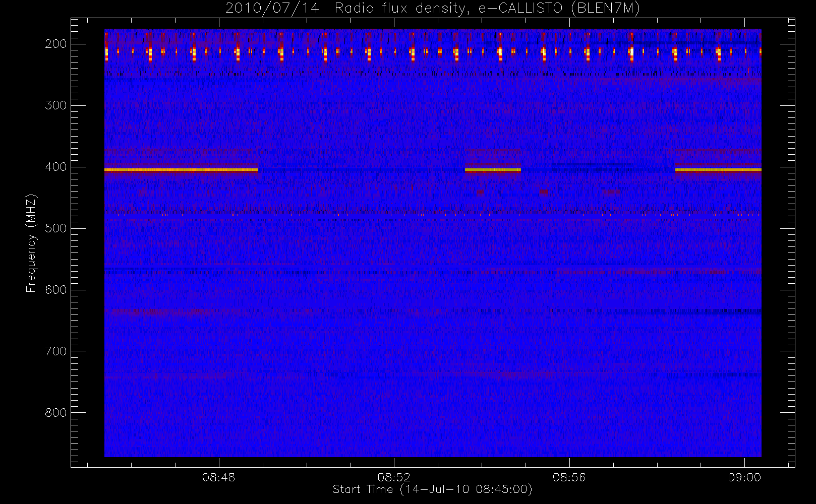Click the 08:48 time tick label
This screenshot has width=816, height=504.
point(219,477)
